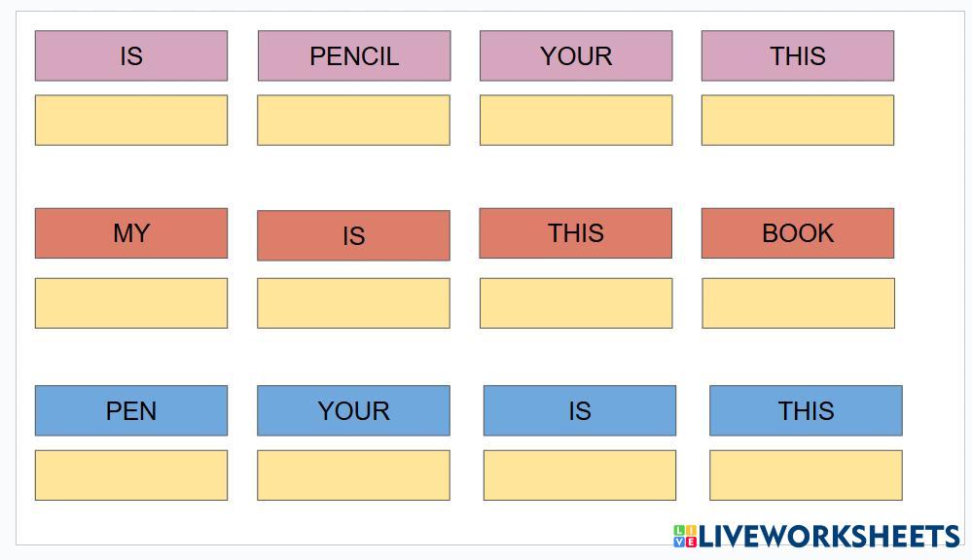Click the red THIS word tile
The width and height of the screenshot is (972, 560).
(576, 233)
